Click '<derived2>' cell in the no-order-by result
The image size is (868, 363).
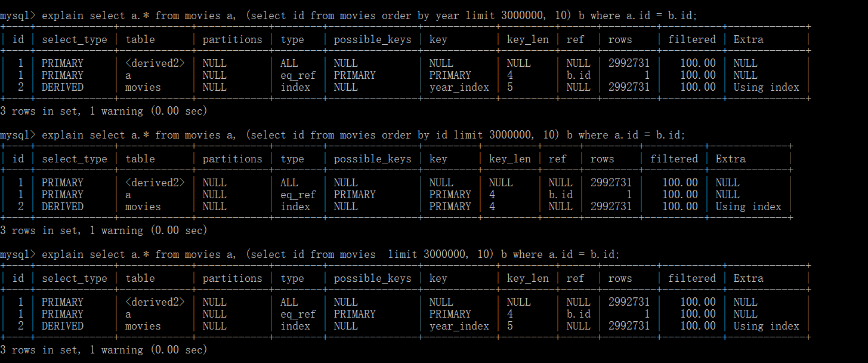[155, 302]
